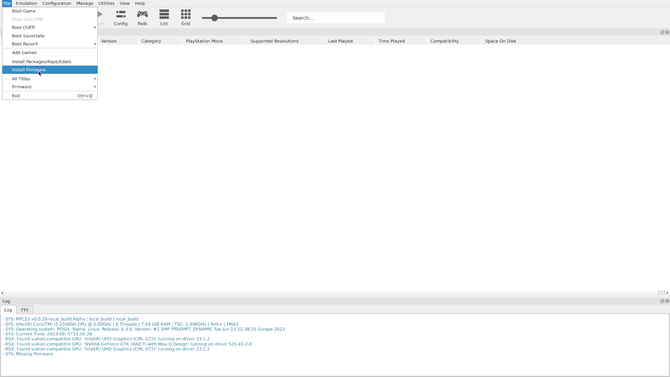This screenshot has height=377, width=670.
Task: Expand the Firmware submenu
Action: [x=50, y=87]
